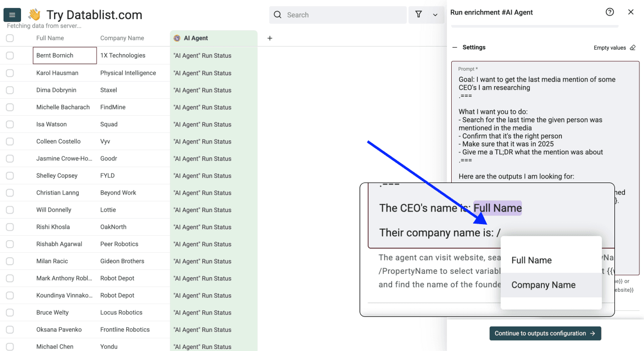644x351 pixels.
Task: Open the AI Agent enrichment help icon
Action: (609, 12)
